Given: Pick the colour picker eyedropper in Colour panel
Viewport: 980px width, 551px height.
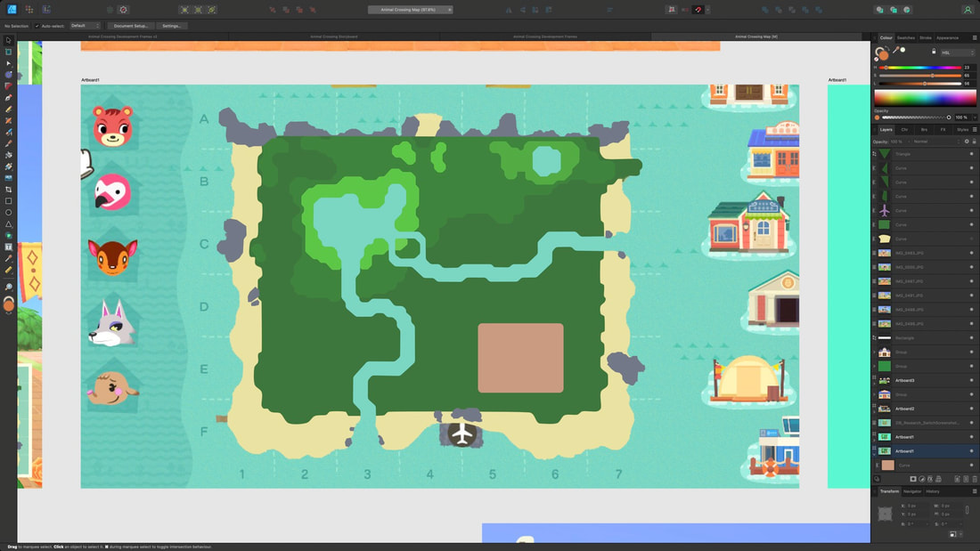Looking at the screenshot, I should (x=895, y=51).
